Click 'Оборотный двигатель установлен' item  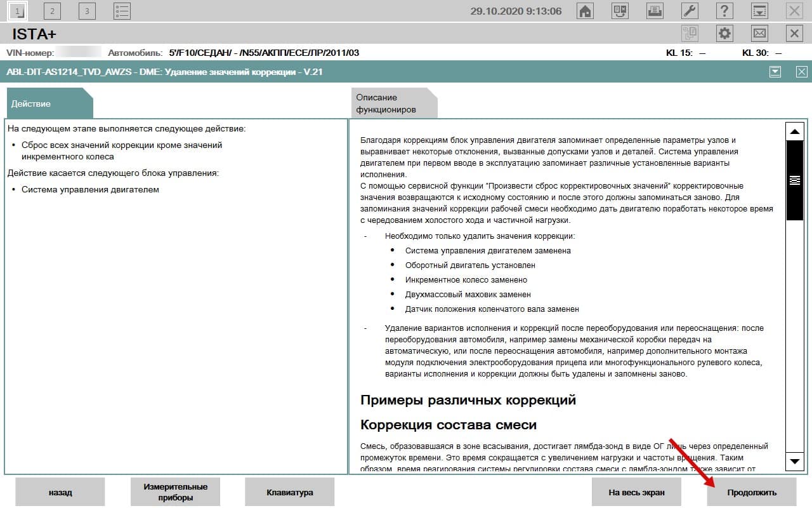pyautogui.click(x=470, y=265)
